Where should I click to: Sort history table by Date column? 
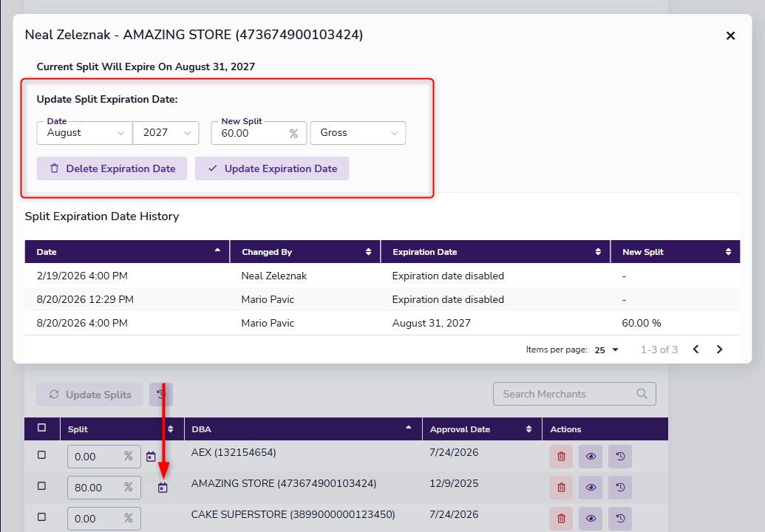coord(127,252)
